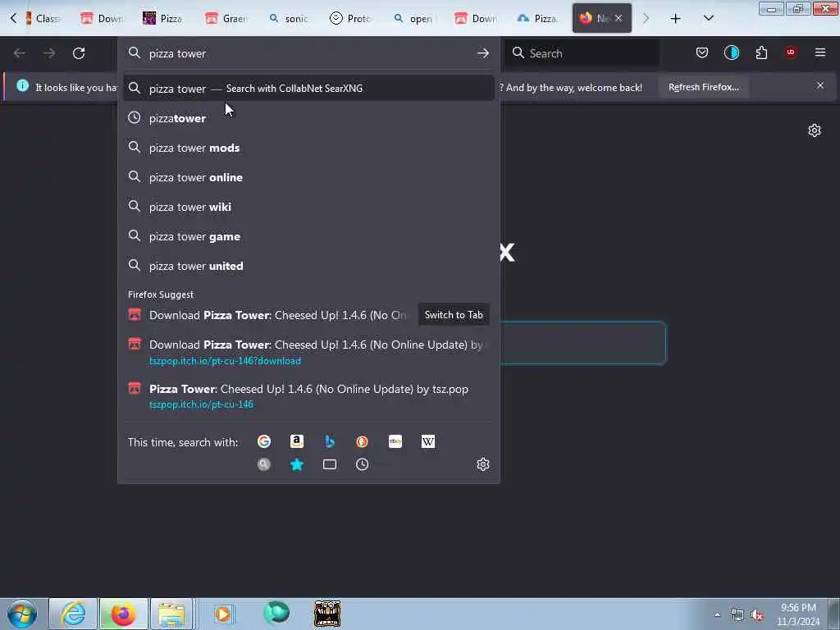Screen dimensions: 840x630
Task: Click Firefox icon in taskbar
Action: click(x=123, y=614)
